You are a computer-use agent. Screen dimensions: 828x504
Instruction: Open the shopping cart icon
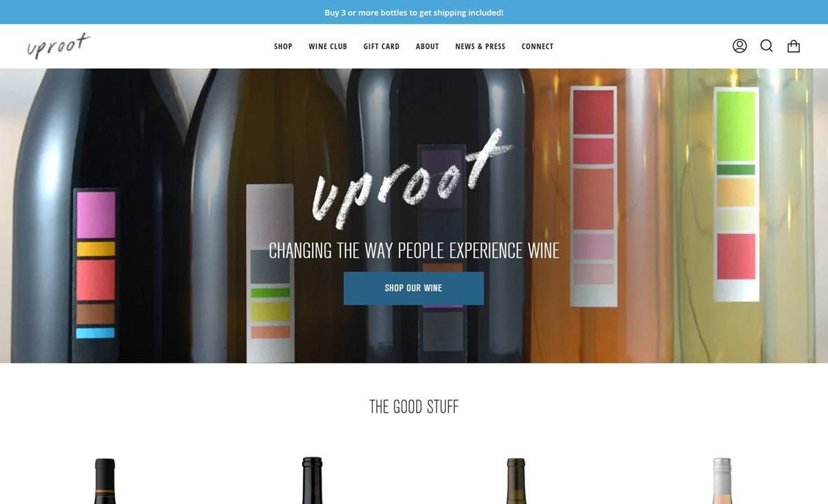click(793, 46)
